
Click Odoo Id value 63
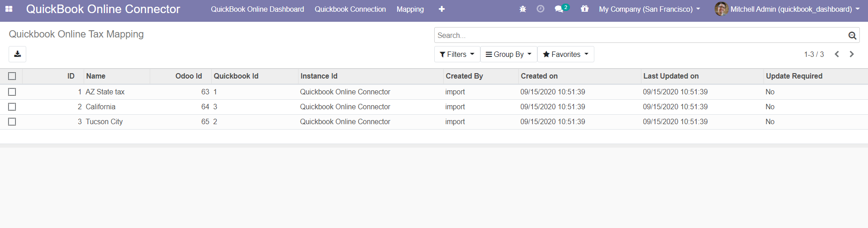pos(205,92)
